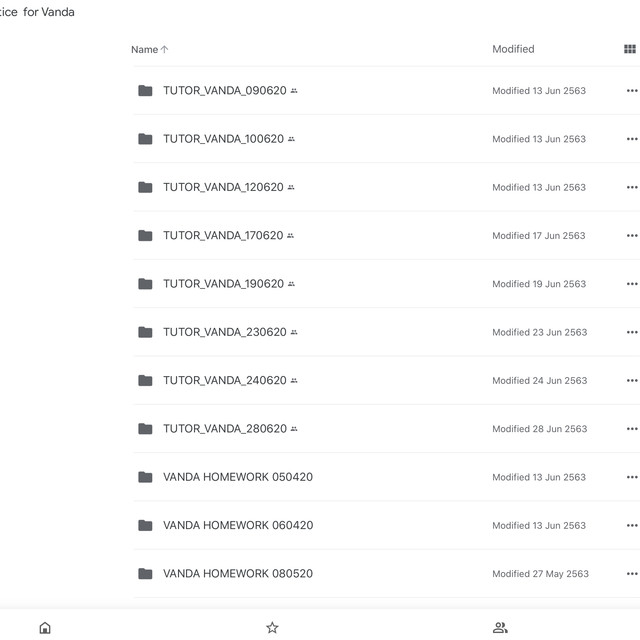Open folder TUTOR_VANDA_230620
This screenshot has width=640, height=640.
pyautogui.click(x=225, y=332)
